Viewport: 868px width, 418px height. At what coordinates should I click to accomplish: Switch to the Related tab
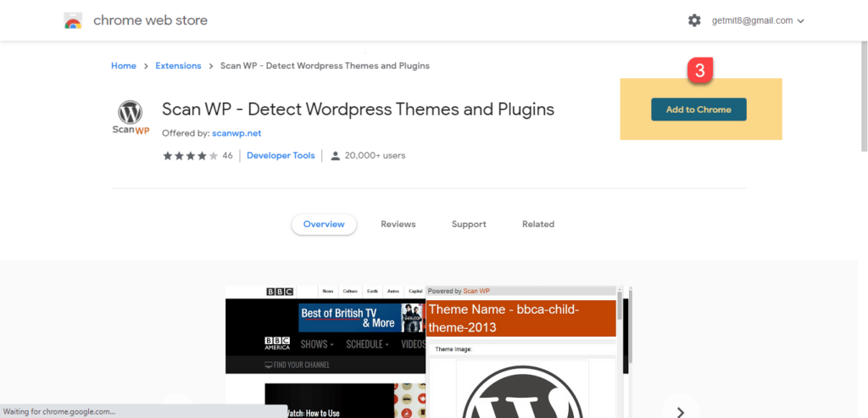pyautogui.click(x=538, y=224)
